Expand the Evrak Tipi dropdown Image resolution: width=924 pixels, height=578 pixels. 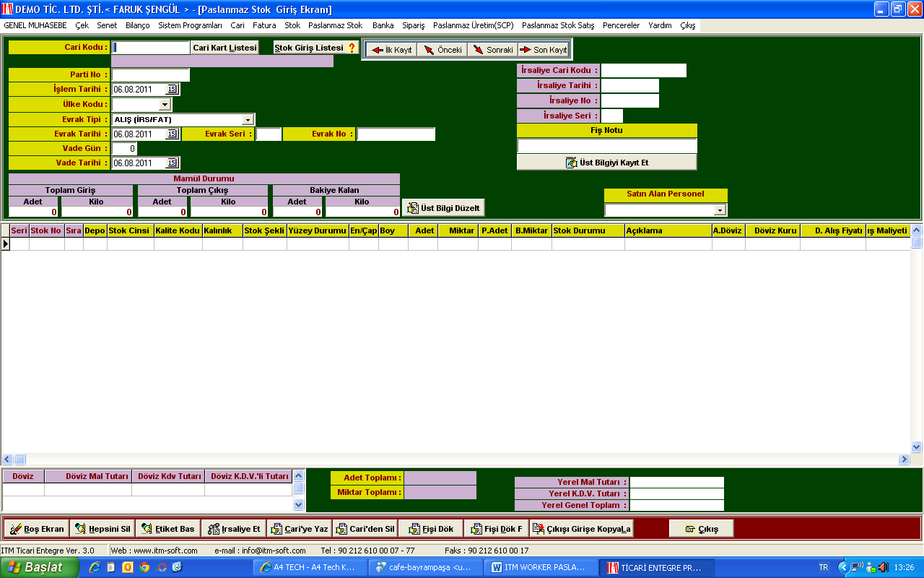[248, 119]
